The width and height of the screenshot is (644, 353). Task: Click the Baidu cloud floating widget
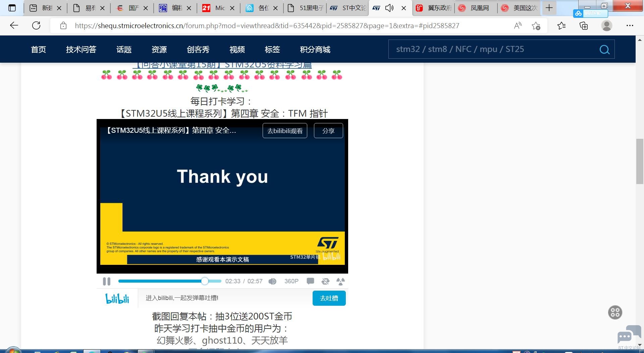click(590, 13)
